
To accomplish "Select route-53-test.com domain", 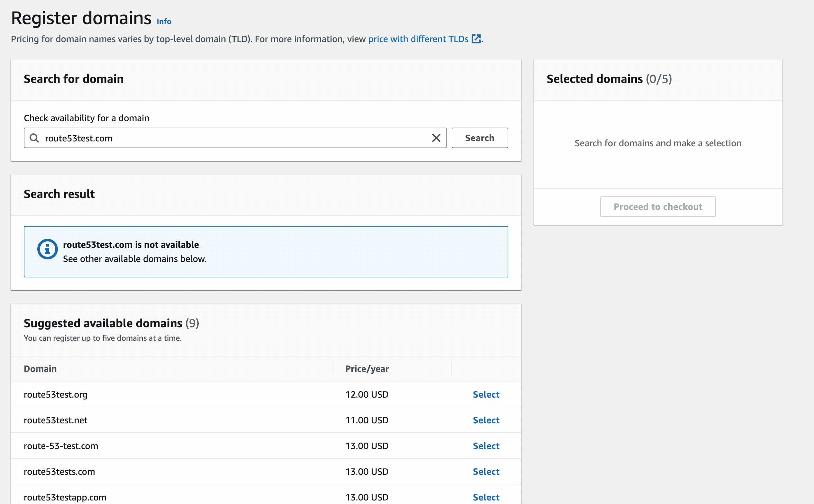I will point(486,446).
